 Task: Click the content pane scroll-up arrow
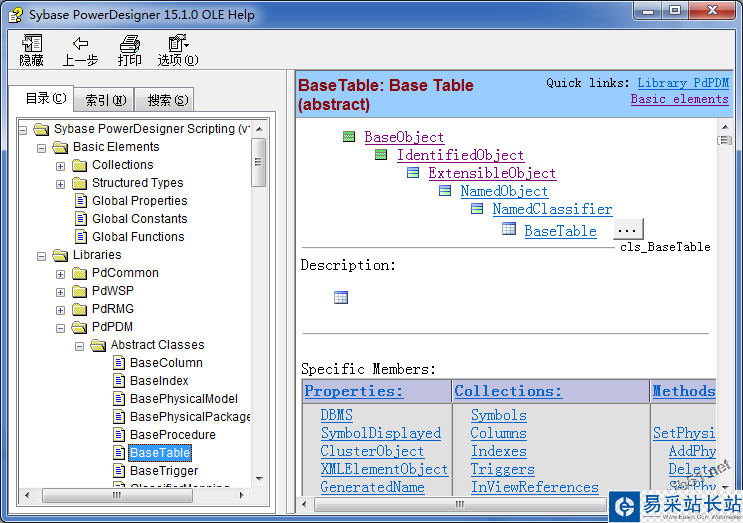[725, 127]
